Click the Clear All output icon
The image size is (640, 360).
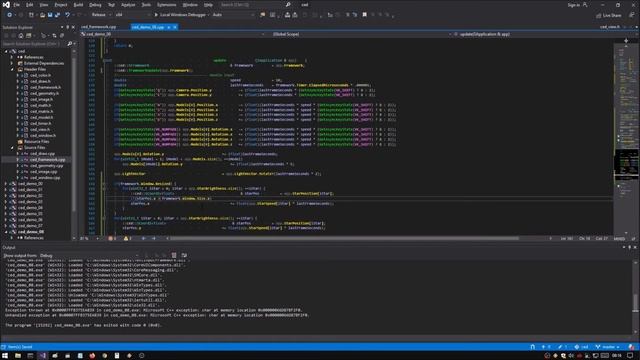tap(174, 256)
